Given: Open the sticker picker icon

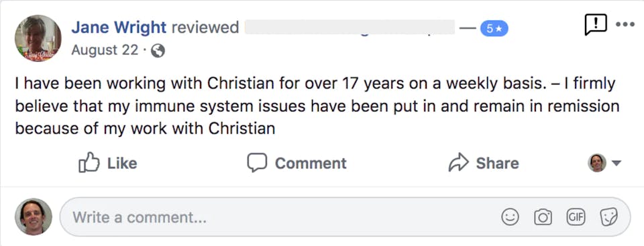Looking at the screenshot, I should point(608,217).
